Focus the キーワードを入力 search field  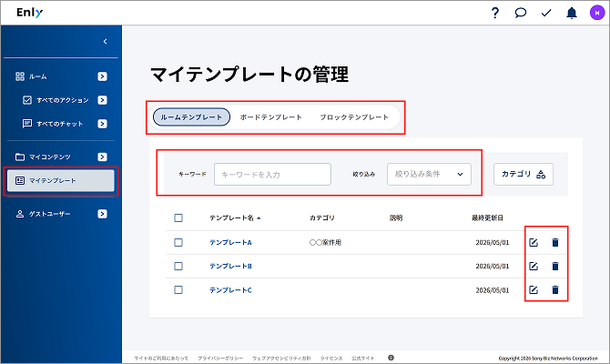[x=272, y=174]
